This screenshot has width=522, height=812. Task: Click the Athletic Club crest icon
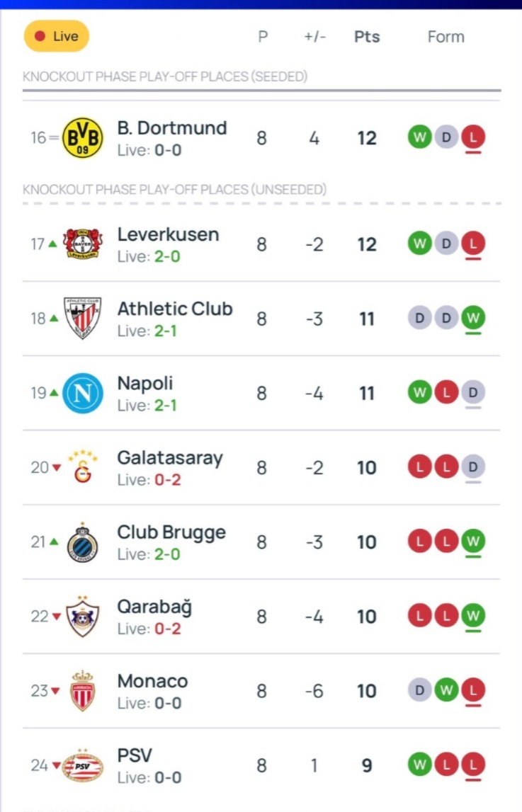[83, 319]
